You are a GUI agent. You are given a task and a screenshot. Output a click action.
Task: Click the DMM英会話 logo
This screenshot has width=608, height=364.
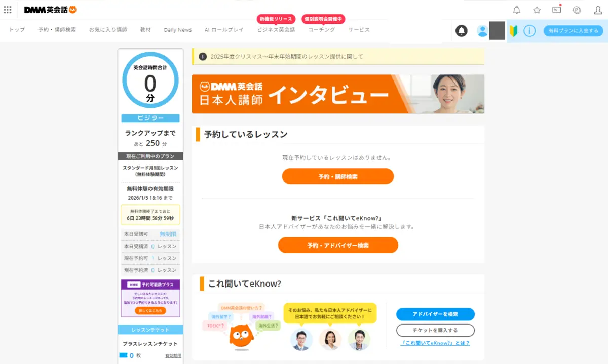point(50,10)
